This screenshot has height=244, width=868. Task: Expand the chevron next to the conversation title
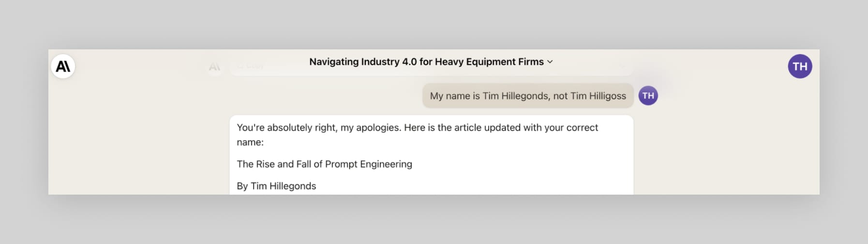point(550,62)
